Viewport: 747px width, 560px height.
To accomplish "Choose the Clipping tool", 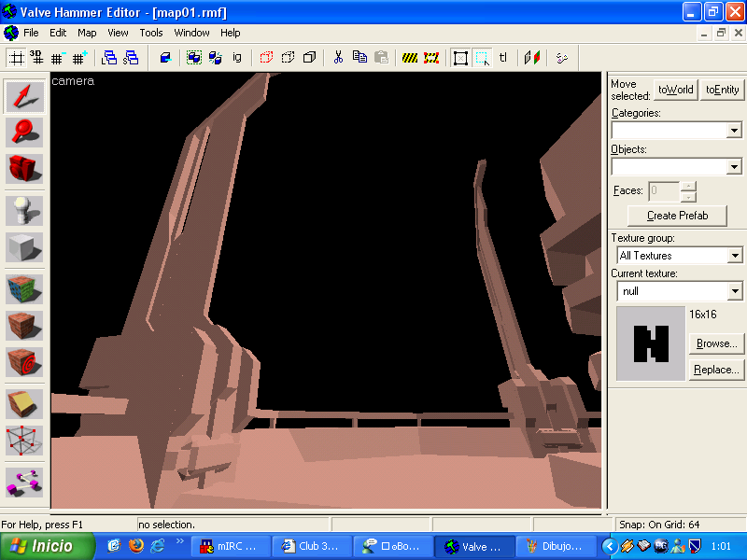I will point(24,404).
